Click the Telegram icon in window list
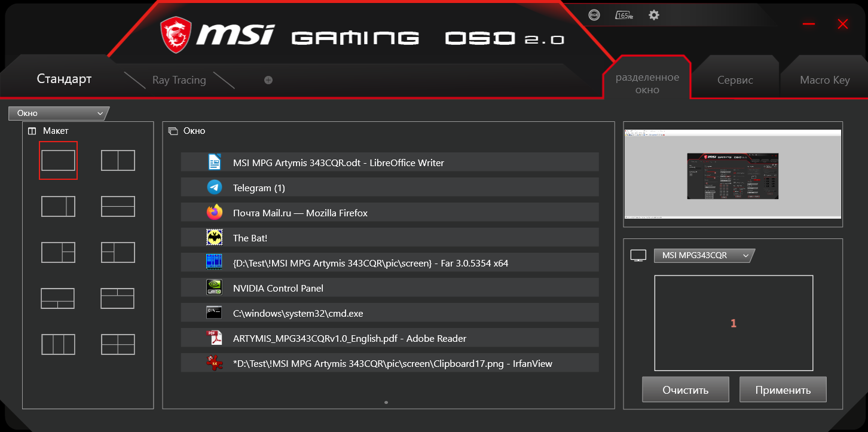The height and width of the screenshot is (432, 868). [215, 187]
